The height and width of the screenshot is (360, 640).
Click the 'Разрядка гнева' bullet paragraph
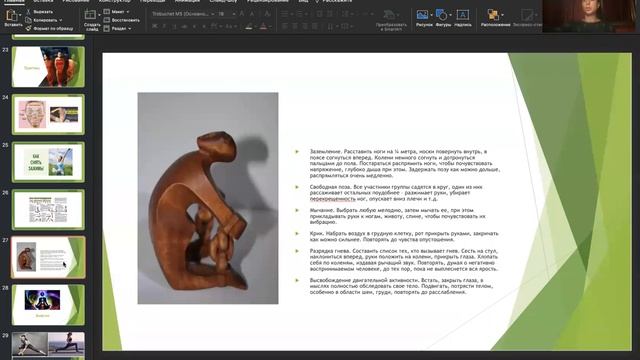(404, 260)
